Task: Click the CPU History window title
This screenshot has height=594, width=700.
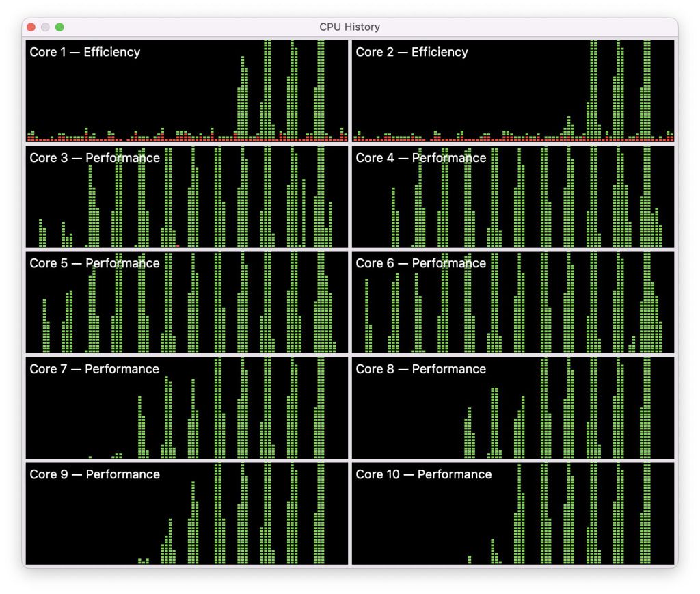Action: tap(349, 27)
